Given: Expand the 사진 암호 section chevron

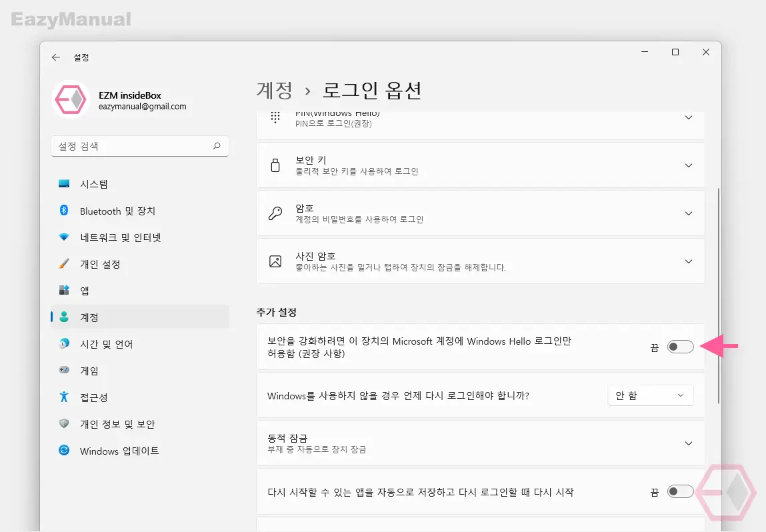Looking at the screenshot, I should (x=688, y=261).
